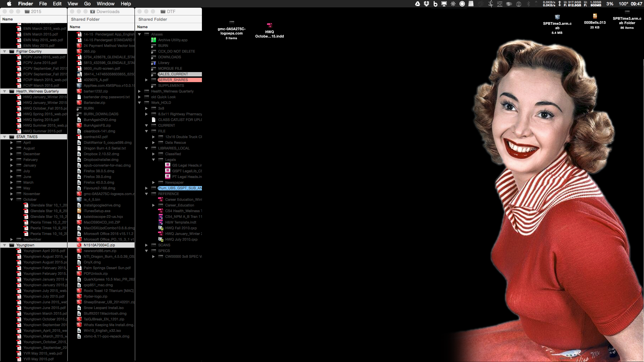The height and width of the screenshot is (362, 644).
Task: Click the 09:47 clock in the menu bar
Action: click(x=636, y=4)
